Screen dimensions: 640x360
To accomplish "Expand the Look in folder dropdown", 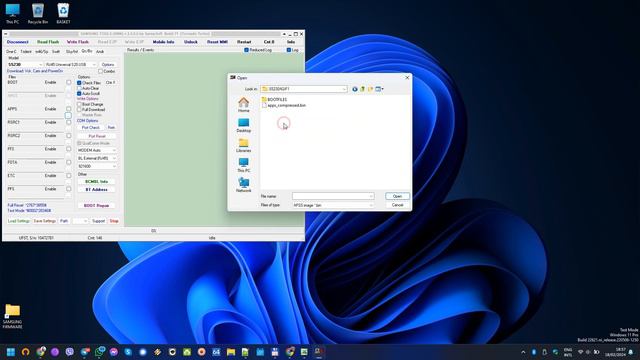I will pos(344,89).
